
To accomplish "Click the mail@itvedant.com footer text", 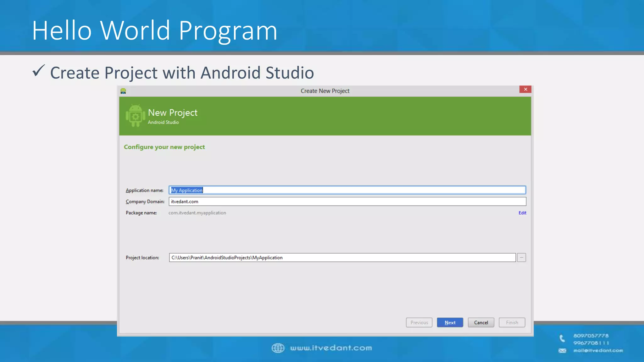I will click(598, 350).
